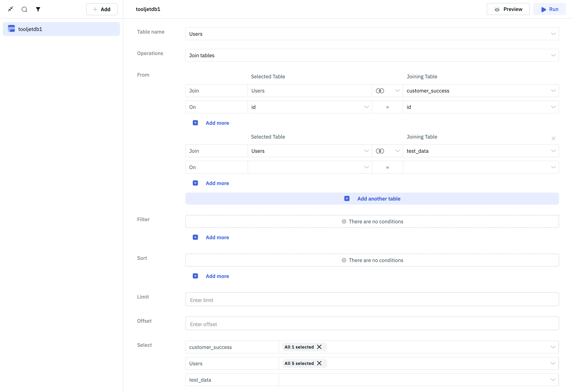Collapse the query panel with the arrows icon
This screenshot has height=392, width=572.
click(x=10, y=9)
